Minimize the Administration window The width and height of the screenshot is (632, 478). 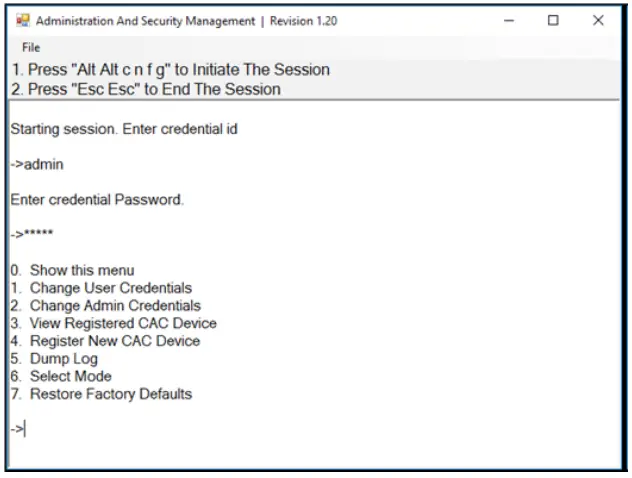click(508, 21)
